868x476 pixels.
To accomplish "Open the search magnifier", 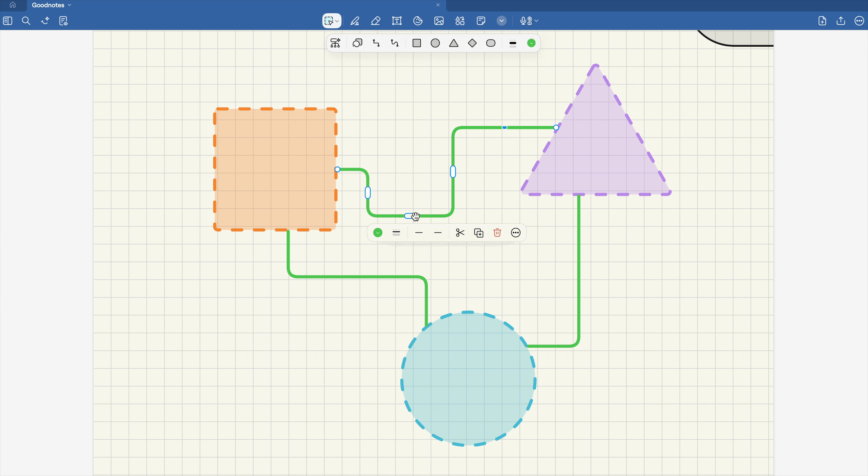I will pos(26,21).
